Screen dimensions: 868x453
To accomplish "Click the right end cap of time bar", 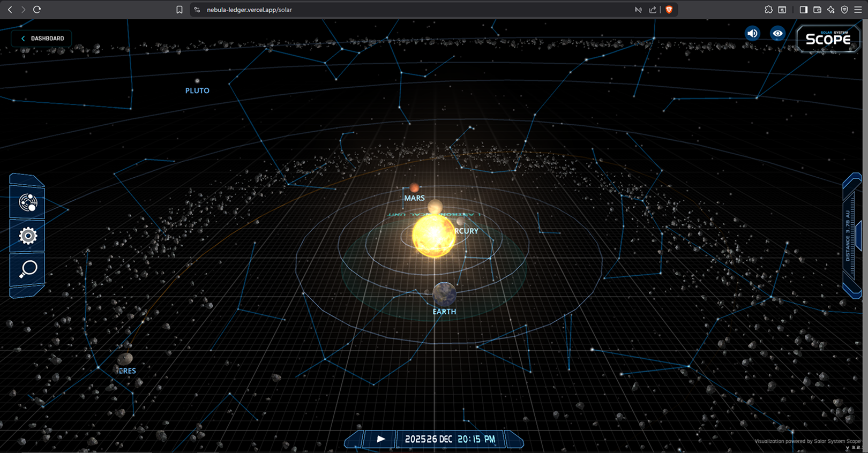I will click(514, 440).
